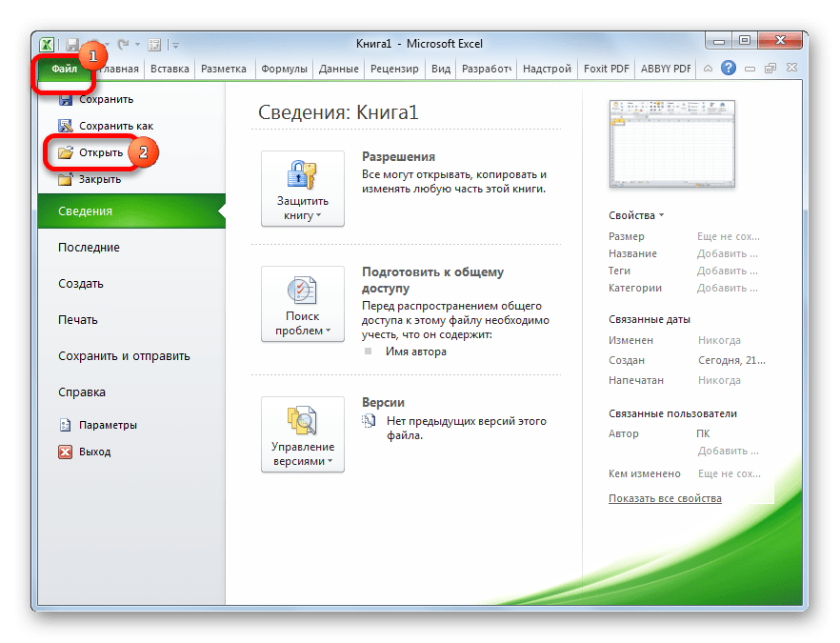Switch to the Формулы ribbon tab
The height and width of the screenshot is (643, 840).
(x=284, y=70)
